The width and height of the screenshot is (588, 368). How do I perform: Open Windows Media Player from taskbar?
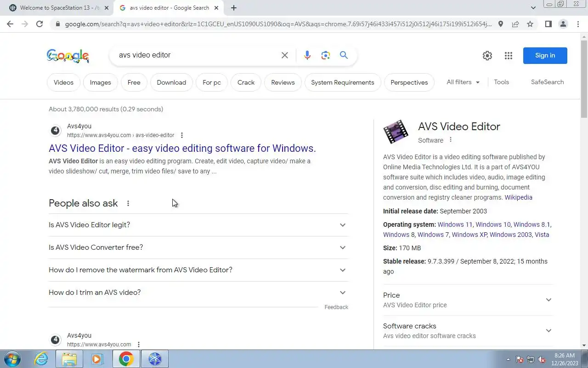click(97, 359)
